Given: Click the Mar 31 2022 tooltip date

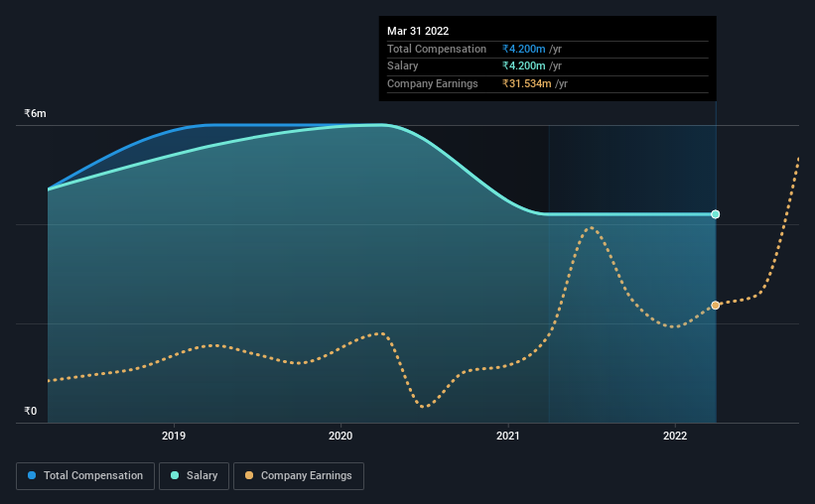Looking at the screenshot, I should click(x=418, y=31).
